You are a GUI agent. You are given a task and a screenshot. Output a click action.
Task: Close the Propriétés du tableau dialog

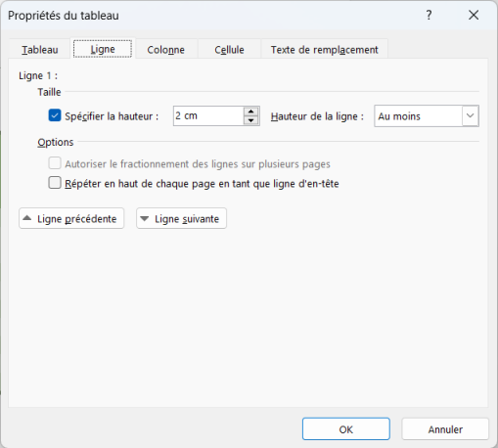[474, 15]
